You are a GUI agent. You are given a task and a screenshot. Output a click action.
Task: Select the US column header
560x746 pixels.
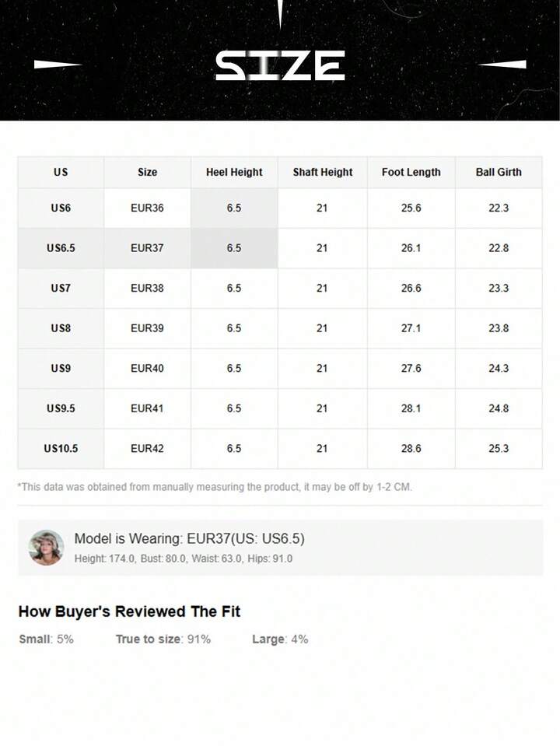click(61, 172)
